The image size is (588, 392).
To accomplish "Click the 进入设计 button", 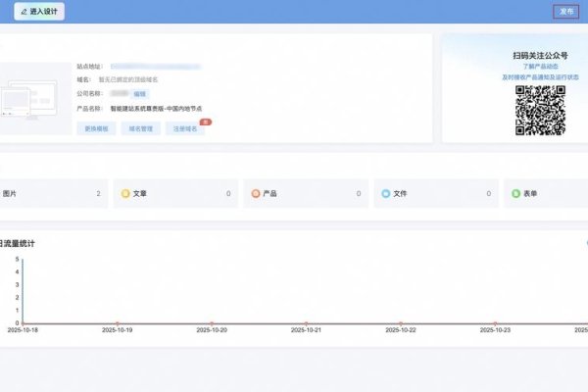I will pyautogui.click(x=39, y=11).
